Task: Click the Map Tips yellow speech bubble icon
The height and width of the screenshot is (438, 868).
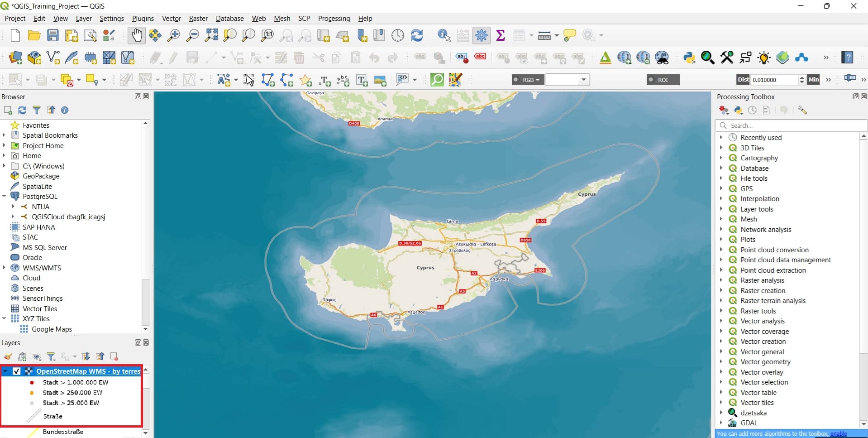Action: (569, 35)
